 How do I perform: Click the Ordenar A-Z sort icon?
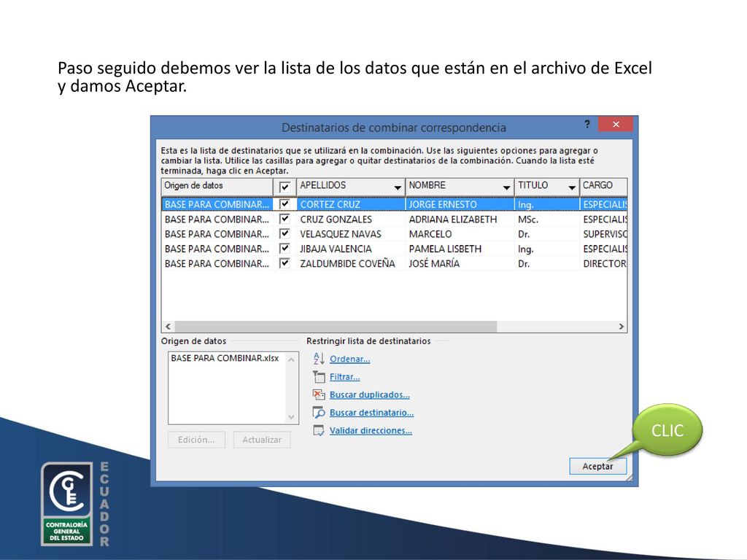tap(319, 359)
